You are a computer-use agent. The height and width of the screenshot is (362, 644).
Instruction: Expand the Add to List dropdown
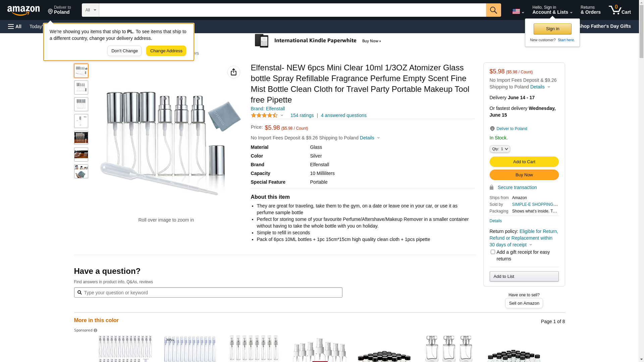click(524, 276)
